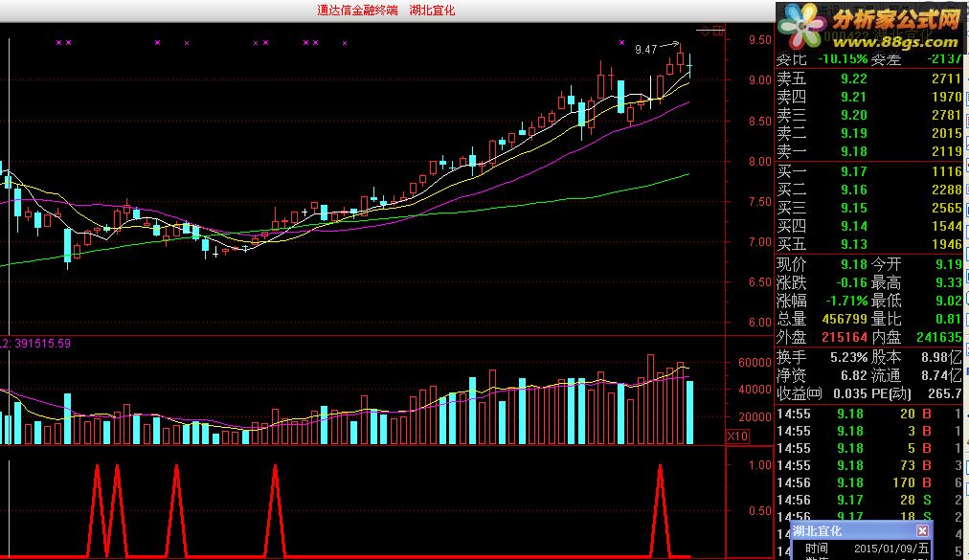Click the 涨幅 value -1.71%
Viewport: 969px width, 560px height.
(x=846, y=301)
